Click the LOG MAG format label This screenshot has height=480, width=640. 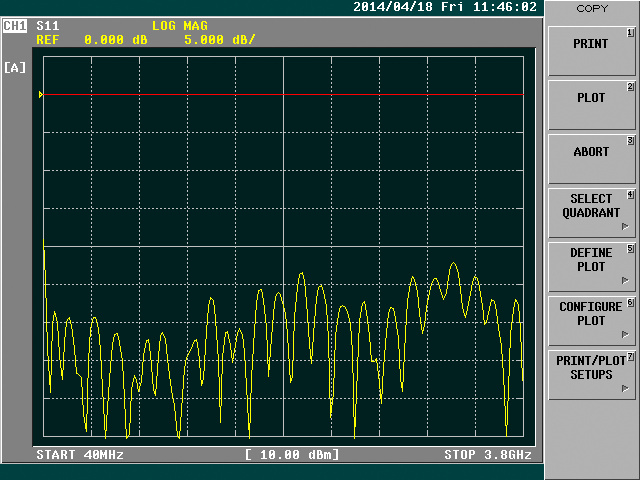(x=180, y=25)
